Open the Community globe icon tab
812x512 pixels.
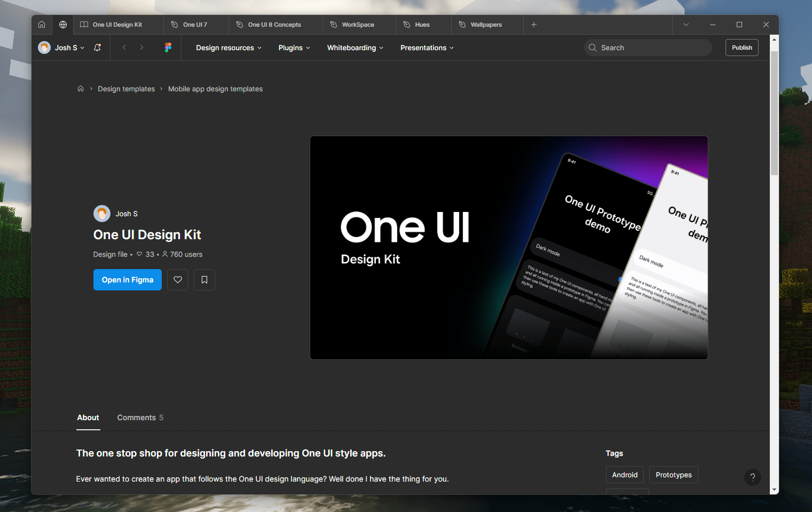pos(63,25)
